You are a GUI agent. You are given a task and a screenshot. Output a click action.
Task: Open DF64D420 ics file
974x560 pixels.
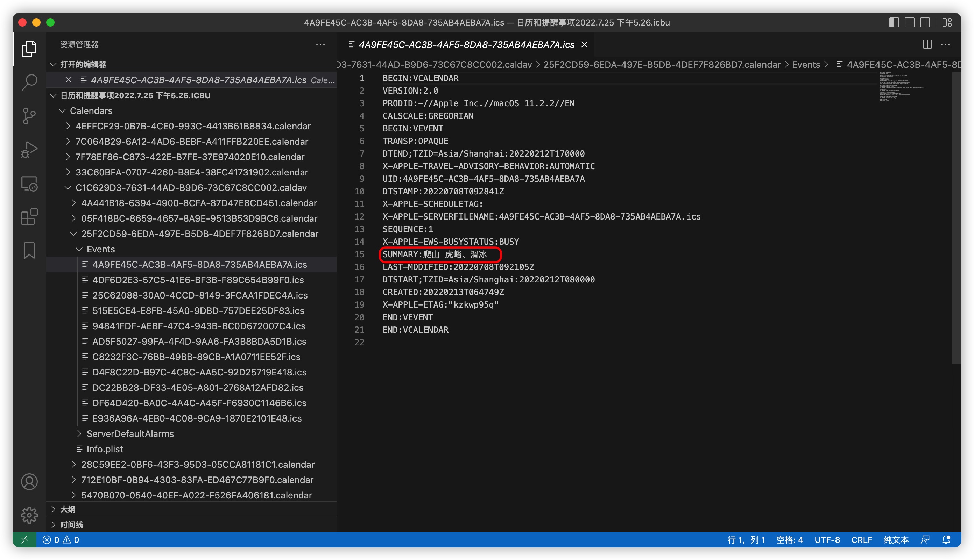[x=191, y=403]
